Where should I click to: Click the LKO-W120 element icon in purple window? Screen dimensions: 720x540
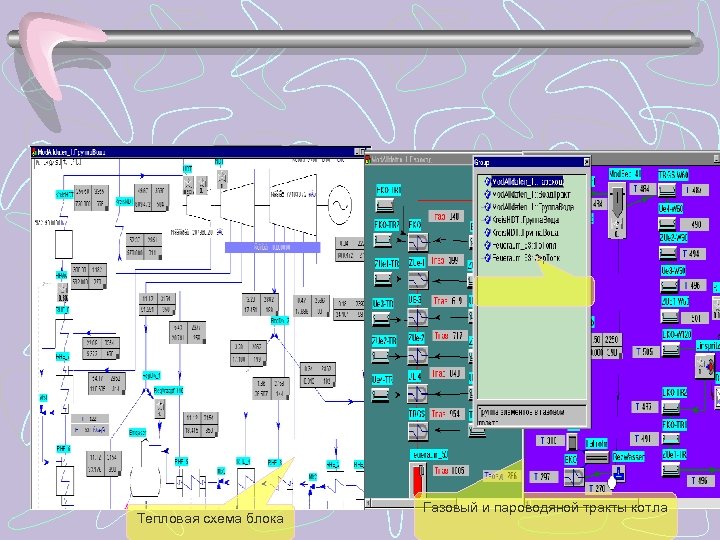[670, 349]
